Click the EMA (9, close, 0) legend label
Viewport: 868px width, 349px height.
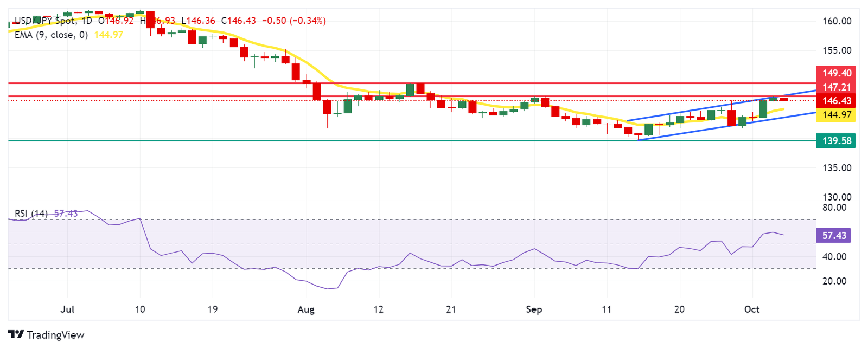click(x=51, y=35)
